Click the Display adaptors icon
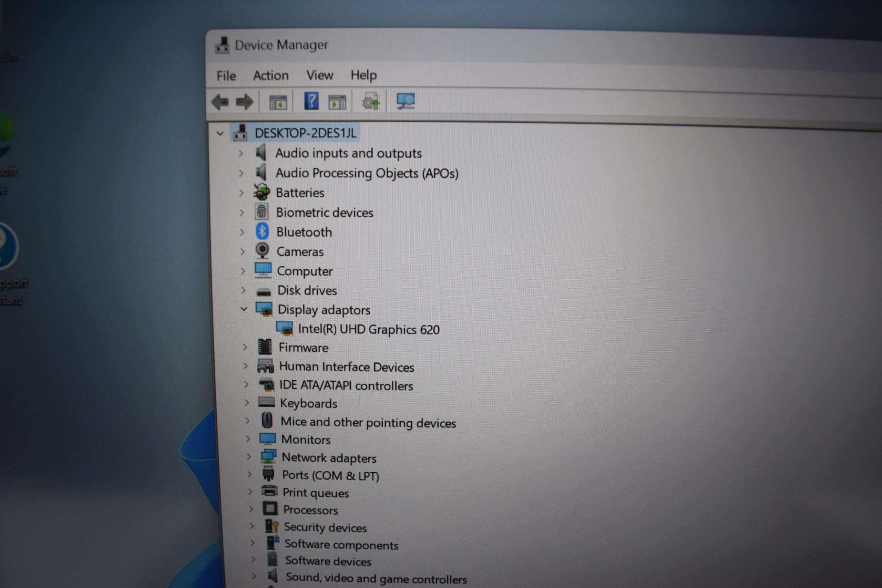Viewport: 882px width, 588px height. pyautogui.click(x=264, y=309)
